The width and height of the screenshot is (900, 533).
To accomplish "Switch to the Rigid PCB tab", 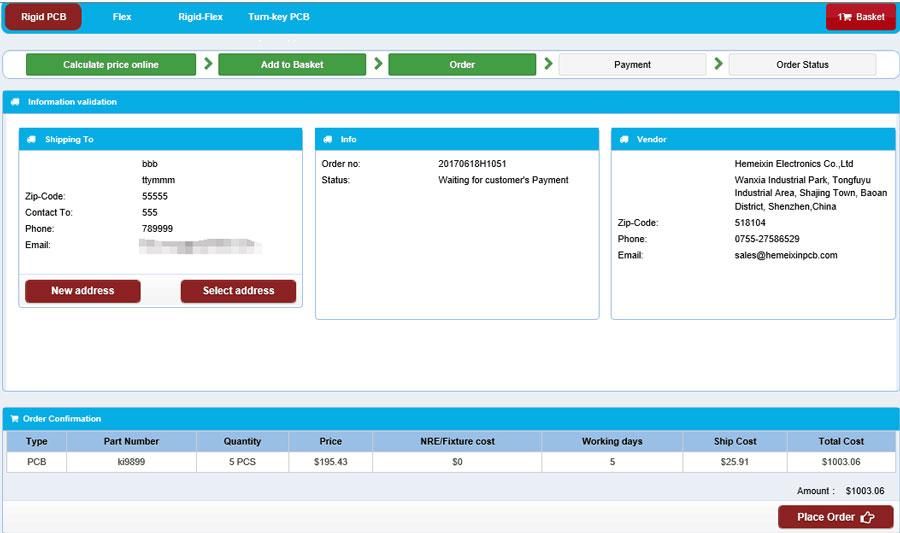I will click(43, 17).
